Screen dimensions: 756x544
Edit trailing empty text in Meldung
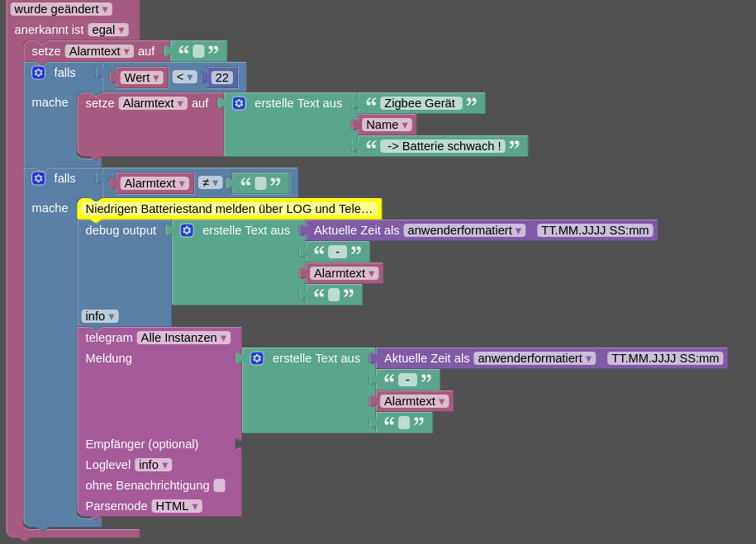coord(404,423)
